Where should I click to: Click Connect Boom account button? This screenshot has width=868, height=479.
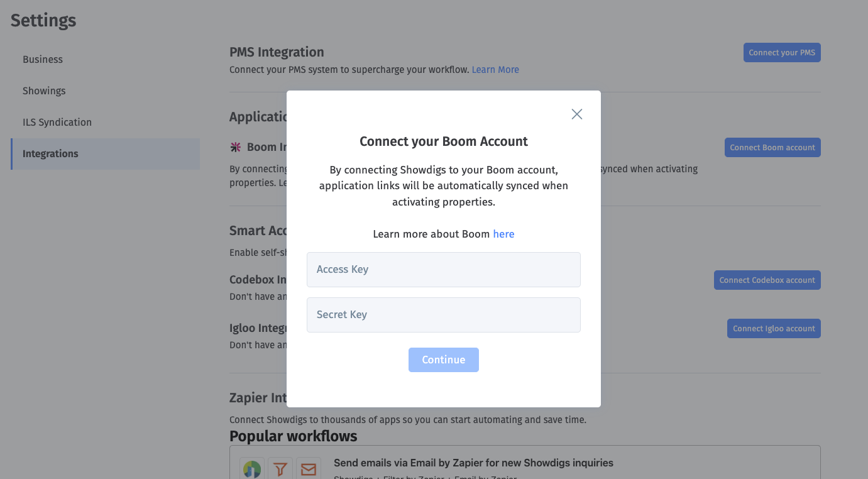point(772,148)
